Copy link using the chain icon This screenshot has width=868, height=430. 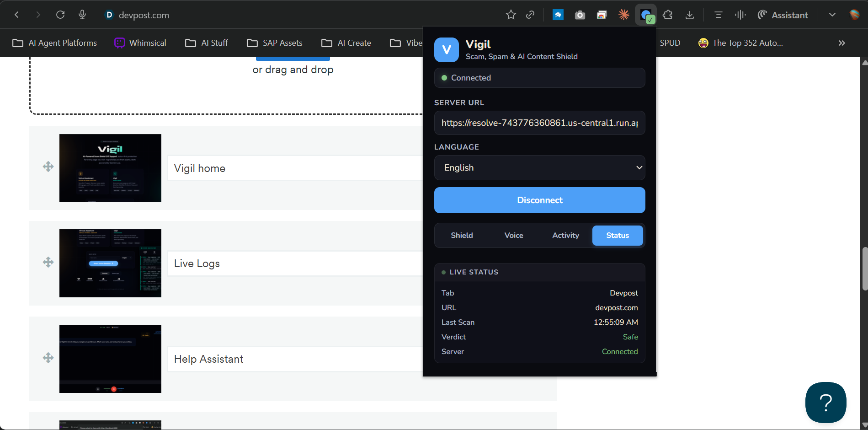click(x=530, y=15)
